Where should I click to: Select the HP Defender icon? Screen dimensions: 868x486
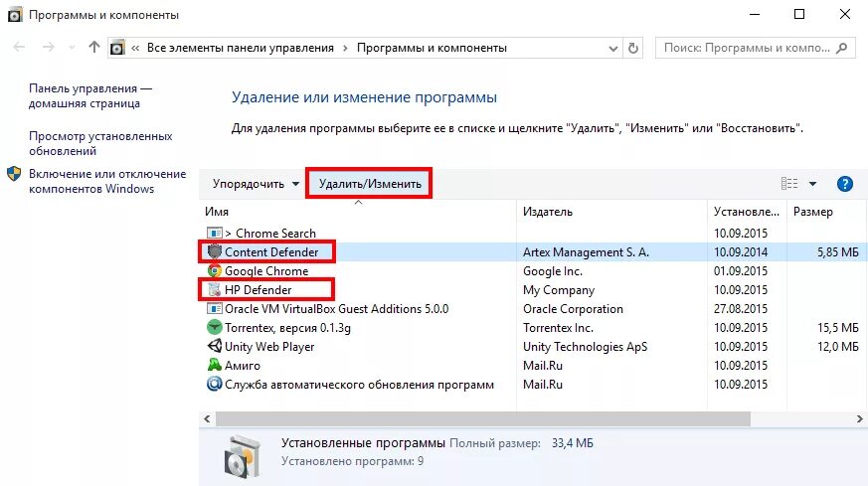click(x=214, y=289)
